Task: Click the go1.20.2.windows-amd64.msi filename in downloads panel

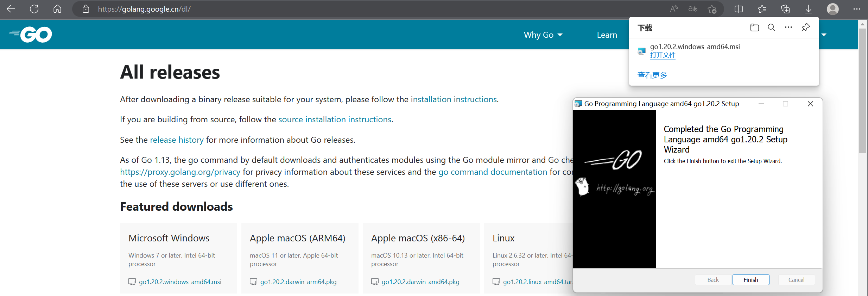Action: point(695,47)
